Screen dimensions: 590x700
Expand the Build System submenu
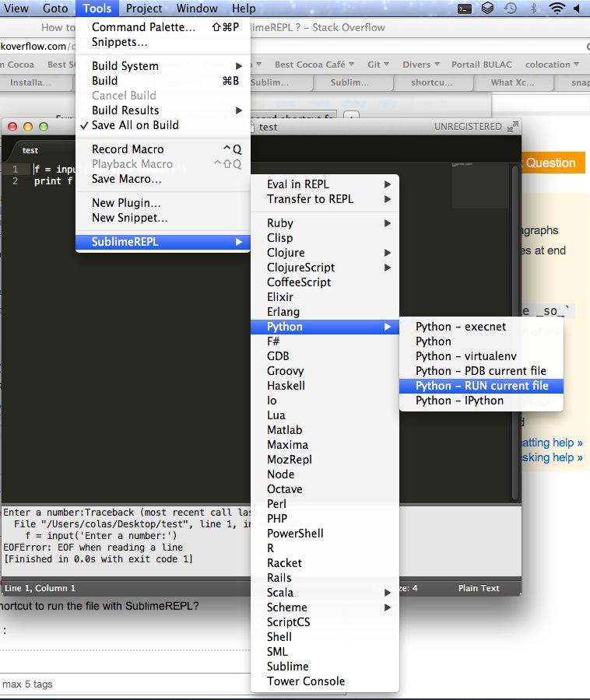tap(163, 65)
